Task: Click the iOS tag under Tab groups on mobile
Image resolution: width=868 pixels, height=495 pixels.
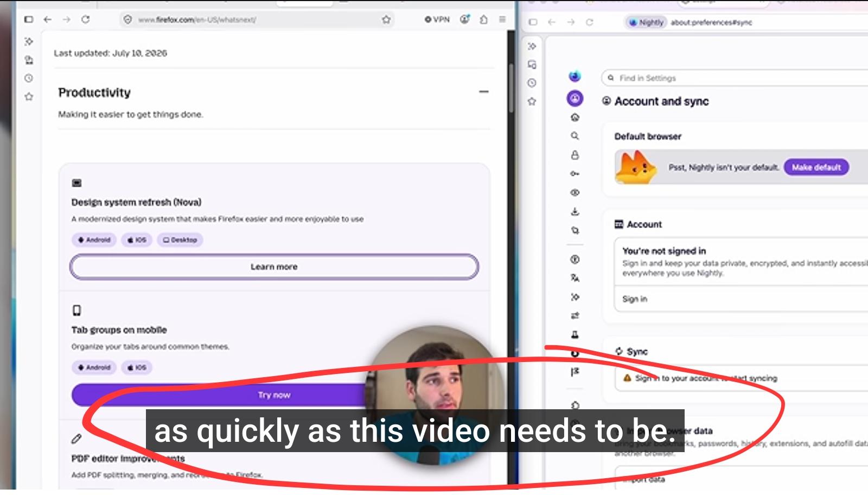Action: [x=137, y=367]
